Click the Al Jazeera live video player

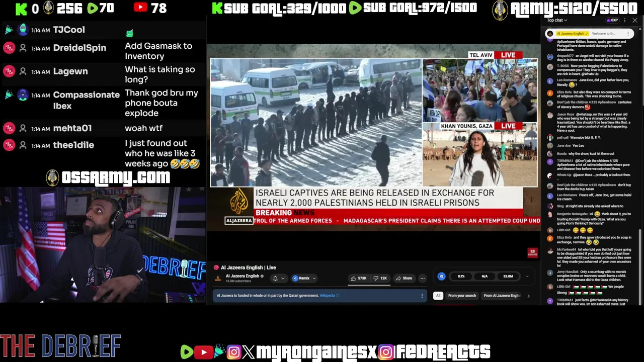coord(374,137)
